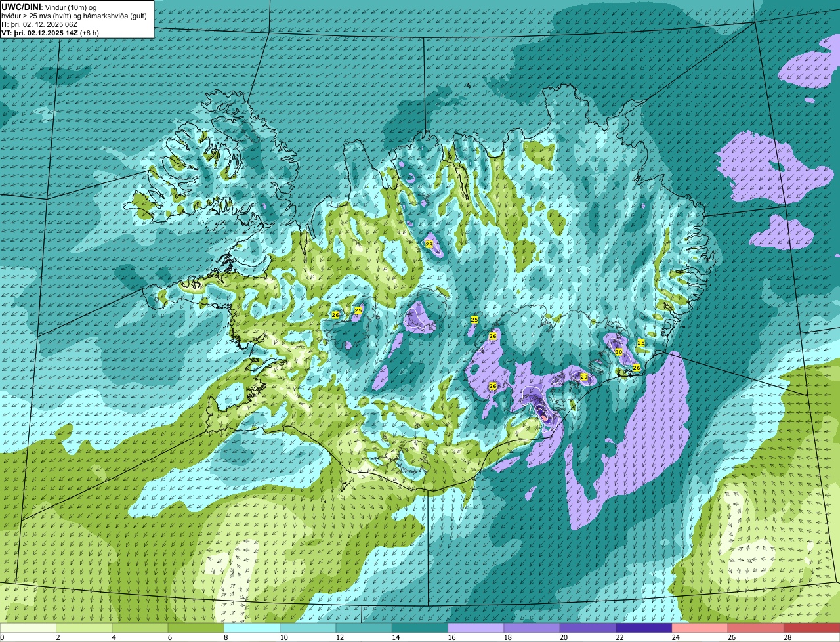Viewport: 840px width, 642px height.
Task: Click the 24–26 m/s light pink swatch
Action: click(700, 628)
